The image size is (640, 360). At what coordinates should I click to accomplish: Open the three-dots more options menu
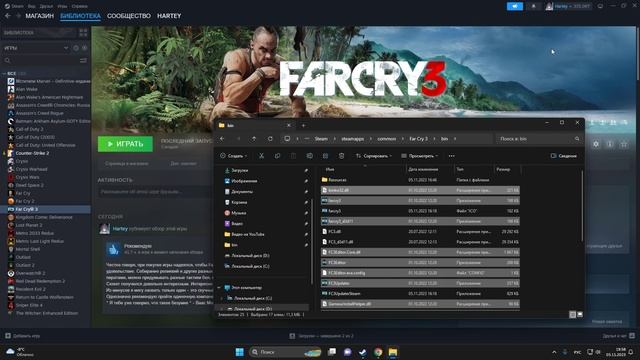click(x=451, y=156)
